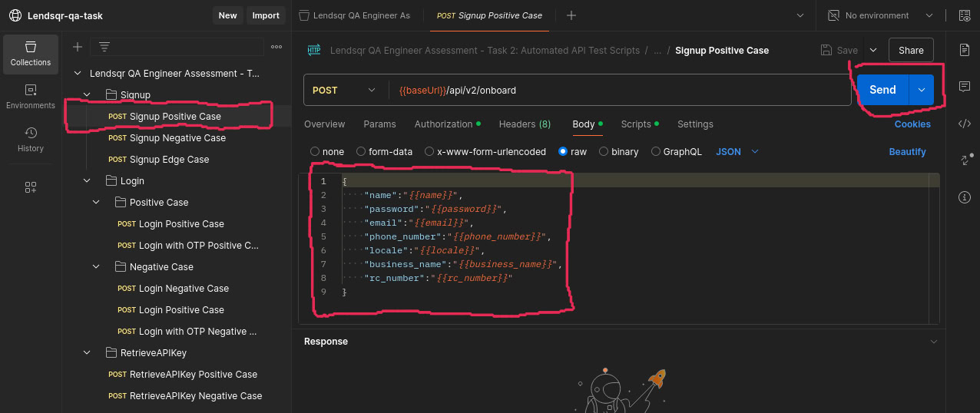Click the HTTP request type icon
This screenshot has height=413, width=980.
tap(313, 50)
